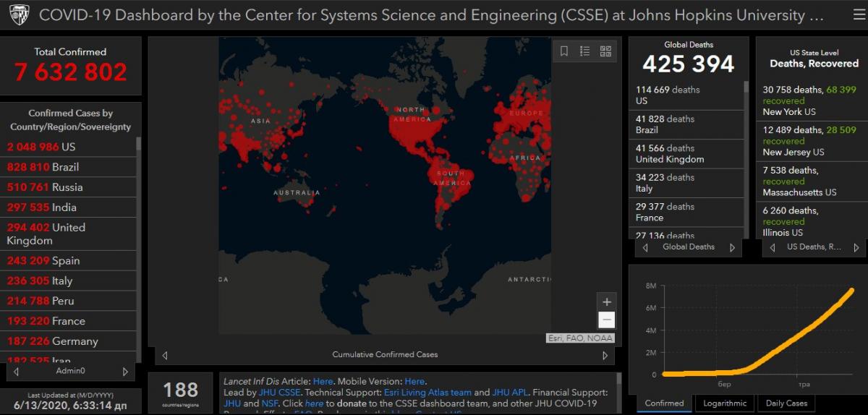868x415 pixels.
Task: Switch chart to Confirmed tab
Action: pos(664,403)
